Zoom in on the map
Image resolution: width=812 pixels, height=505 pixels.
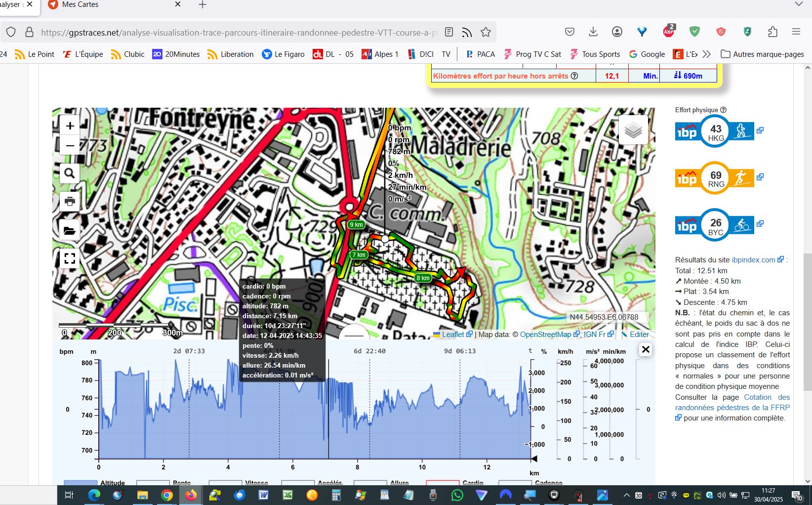click(x=70, y=126)
